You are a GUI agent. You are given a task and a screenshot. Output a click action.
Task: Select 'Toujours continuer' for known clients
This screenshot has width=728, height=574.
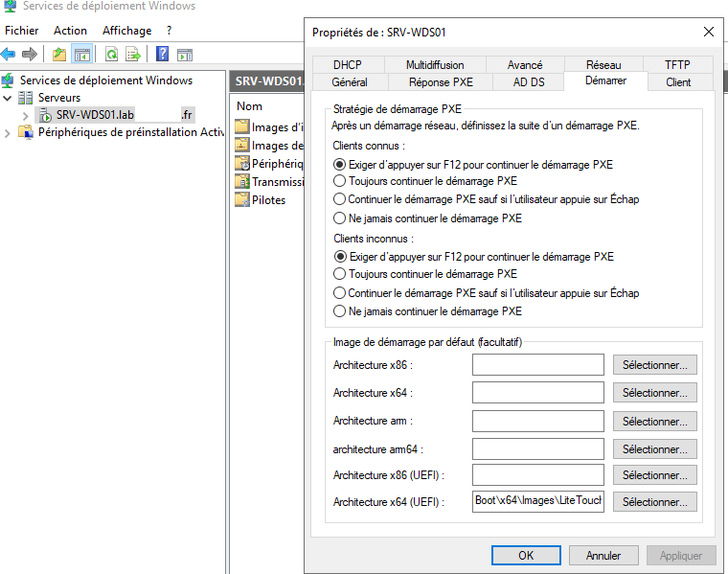point(339,180)
